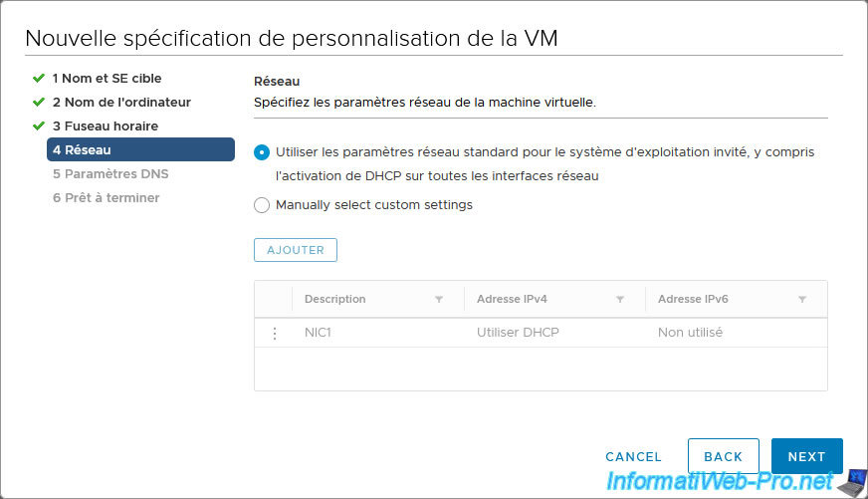The height and width of the screenshot is (499, 868).
Task: Click green checkmark beside Fuseau horaire
Action: tap(39, 125)
